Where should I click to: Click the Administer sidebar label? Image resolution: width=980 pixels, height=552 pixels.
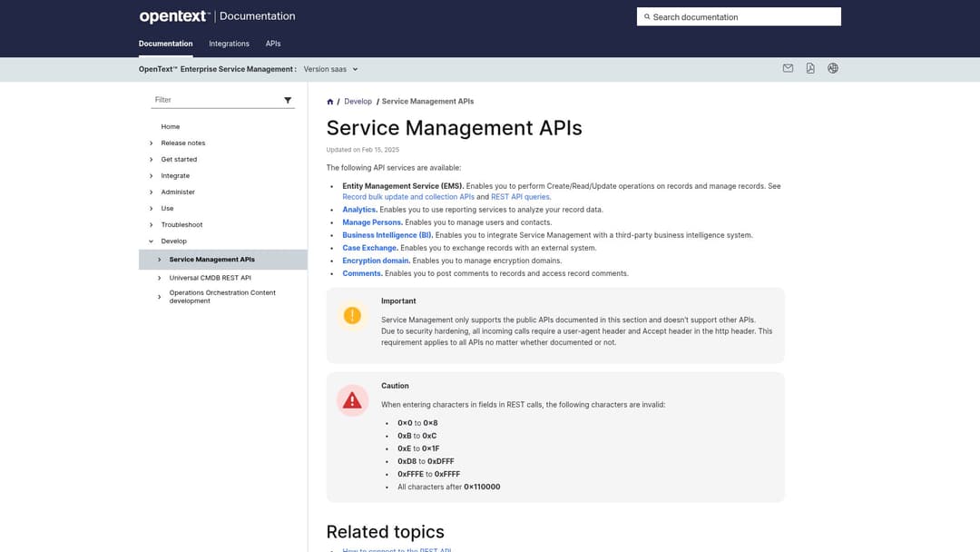(178, 192)
